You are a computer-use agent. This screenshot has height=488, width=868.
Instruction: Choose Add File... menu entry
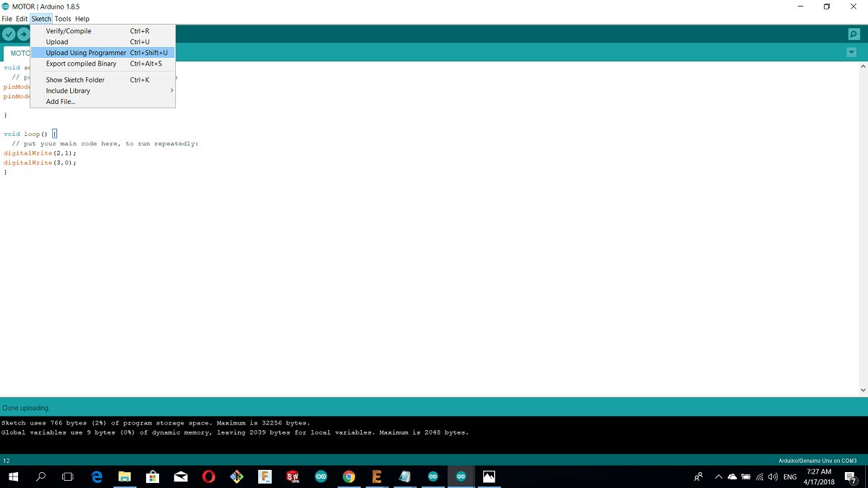point(103,101)
